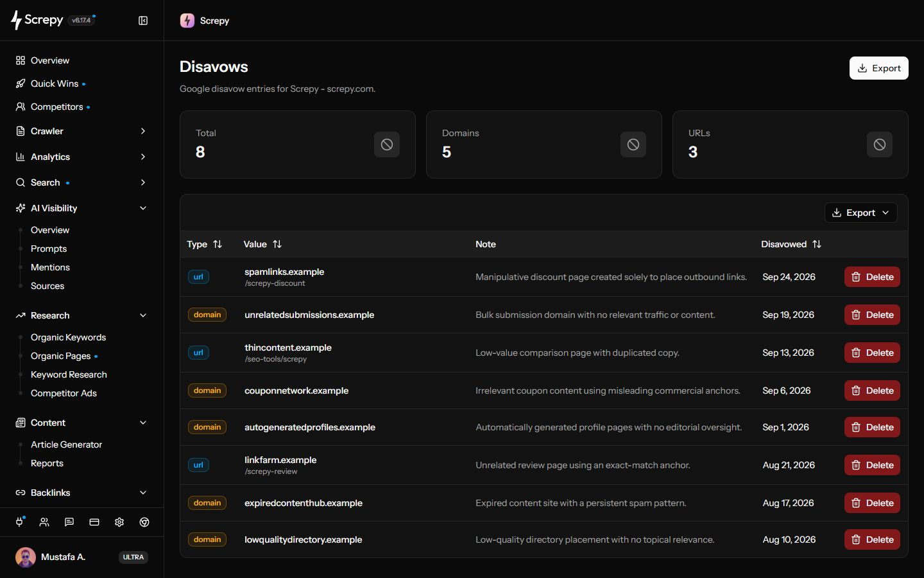924x578 pixels.
Task: Sort the table by Disavowed date
Action: [791, 244]
